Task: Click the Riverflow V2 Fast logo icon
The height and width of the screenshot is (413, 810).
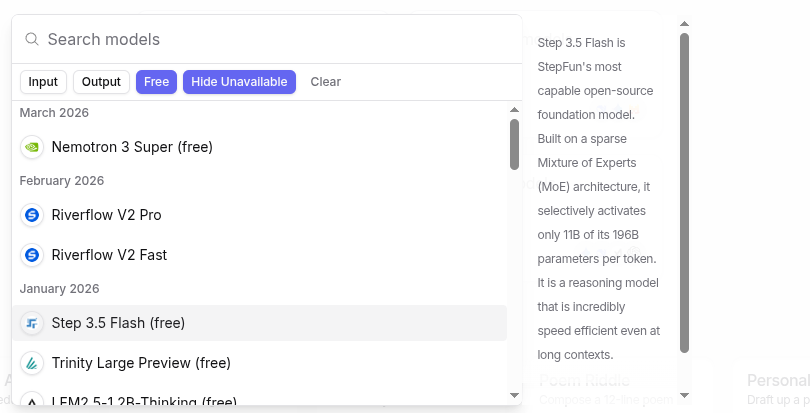Action: coord(32,255)
